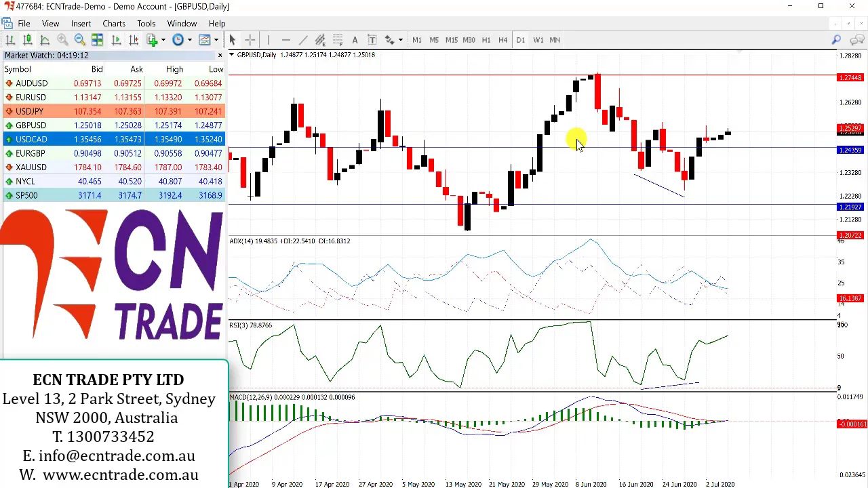868x488 pixels.
Task: Select the bar chart display icon
Action: pos(10,40)
